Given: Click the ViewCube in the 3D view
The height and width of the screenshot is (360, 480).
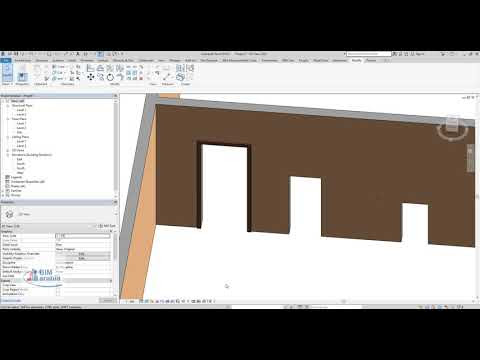Looking at the screenshot, I should click(452, 128).
